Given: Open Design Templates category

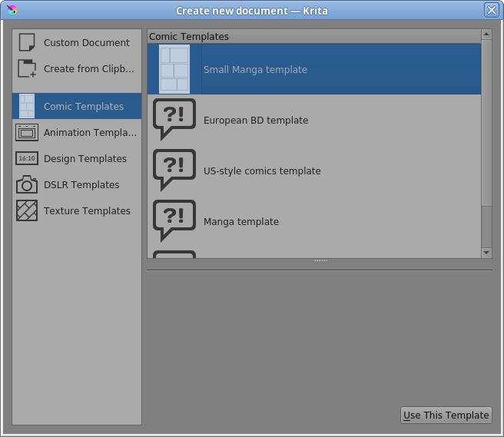Looking at the screenshot, I should pos(77,158).
